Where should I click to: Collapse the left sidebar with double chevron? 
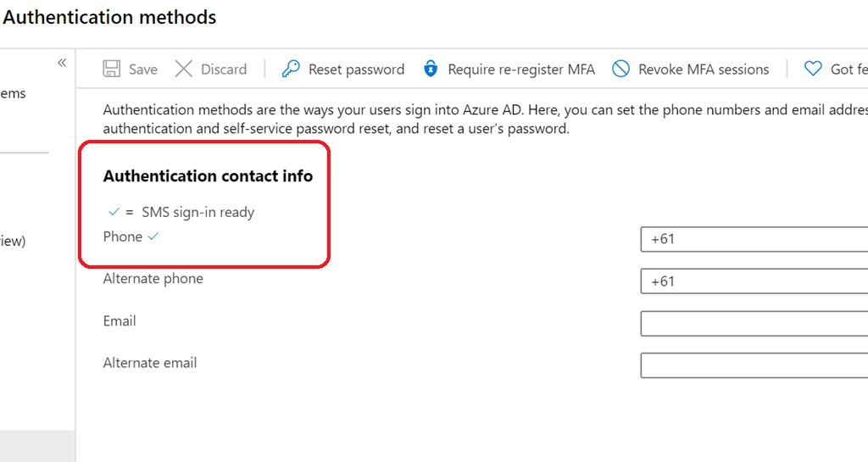click(62, 63)
